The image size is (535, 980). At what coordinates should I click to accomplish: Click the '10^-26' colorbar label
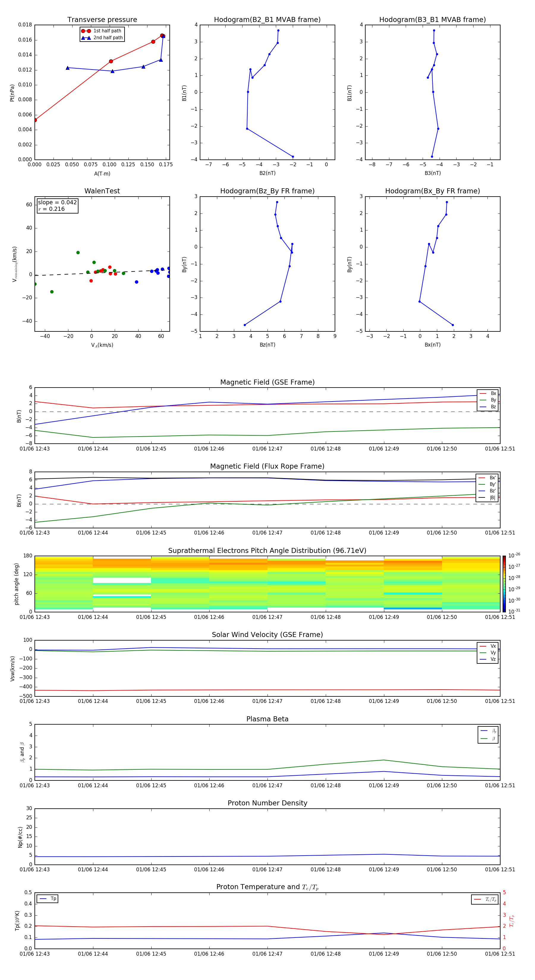click(514, 555)
